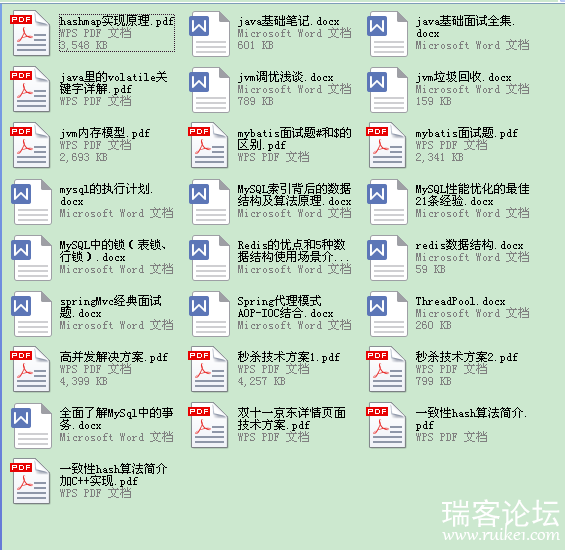Select 全面了解MySql中的事务.docx file name
Image resolution: width=565 pixels, height=550 pixels.
(x=116, y=419)
